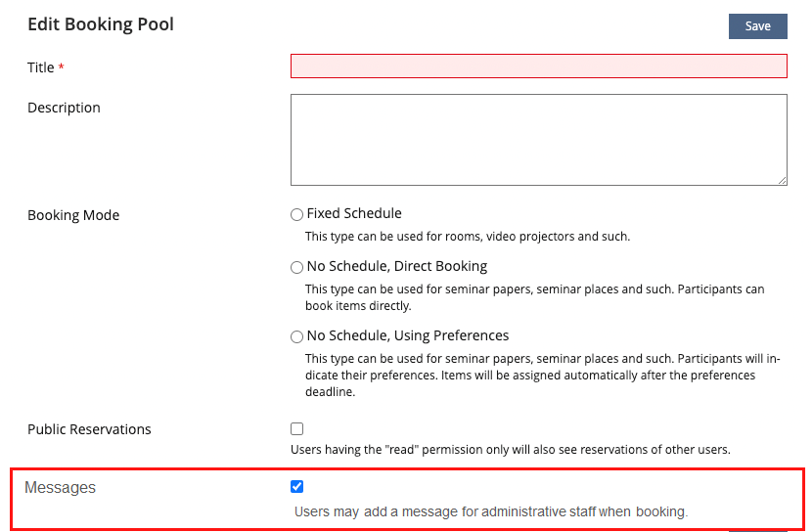Enable the Public Reservations checkbox
This screenshot has width=812, height=532.
(x=297, y=428)
